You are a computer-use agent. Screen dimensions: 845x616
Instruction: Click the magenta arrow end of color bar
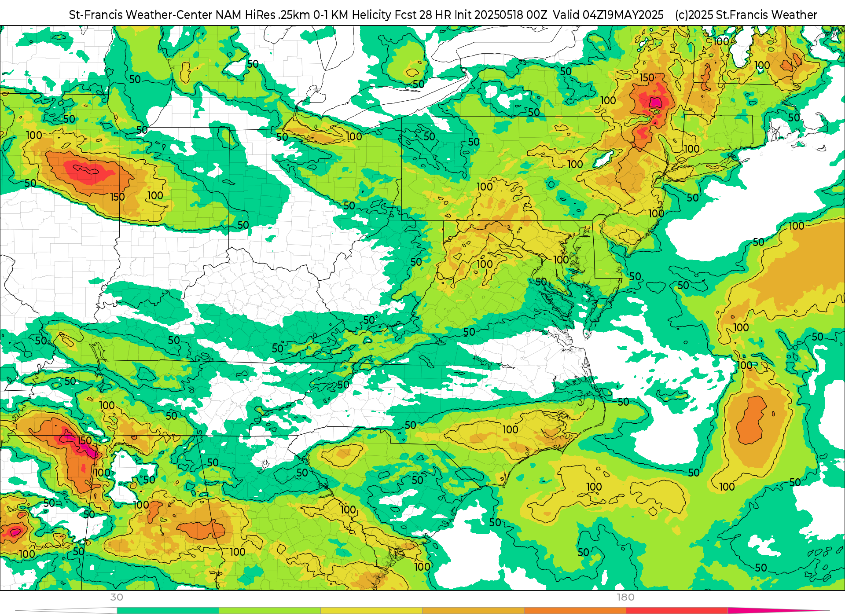pos(778,610)
